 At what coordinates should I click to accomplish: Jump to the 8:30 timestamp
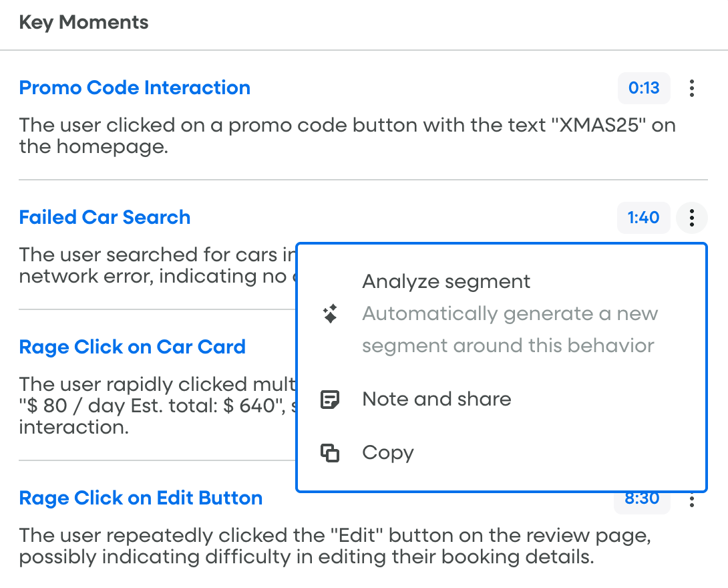(x=642, y=498)
